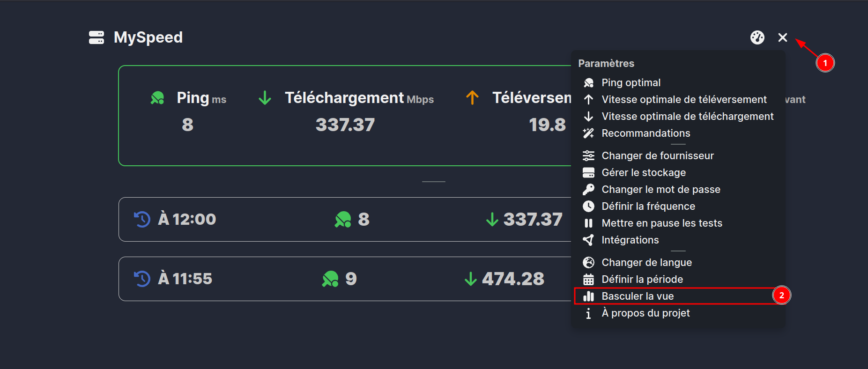Viewport: 868px width, 369px height.
Task: Click the Recommandations magic wand icon
Action: coord(588,133)
